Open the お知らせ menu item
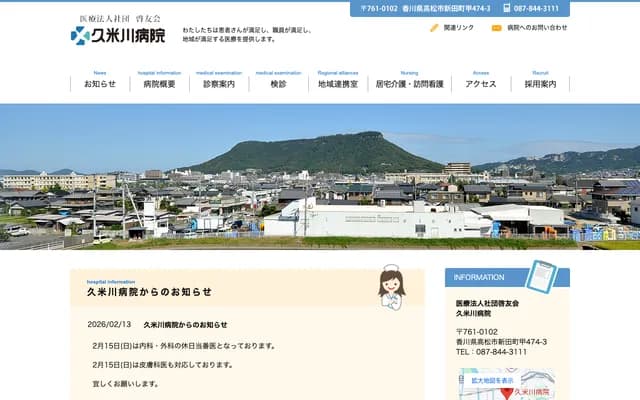Screen dimensions: 640x400 (x=100, y=84)
